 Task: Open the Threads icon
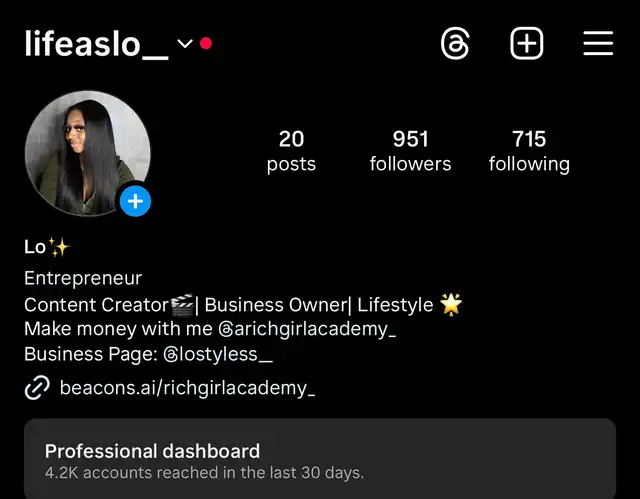pyautogui.click(x=455, y=43)
